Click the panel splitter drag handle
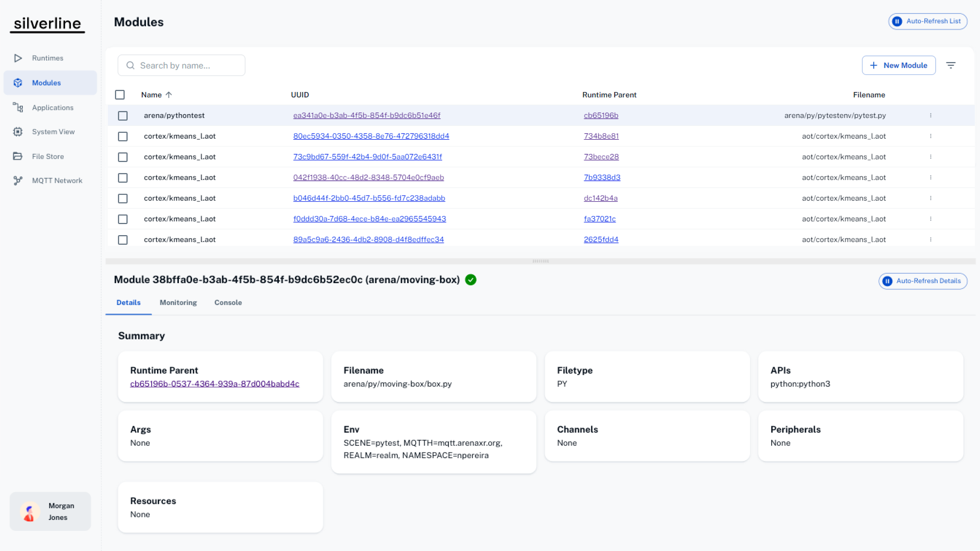The width and height of the screenshot is (980, 551). pos(540,261)
